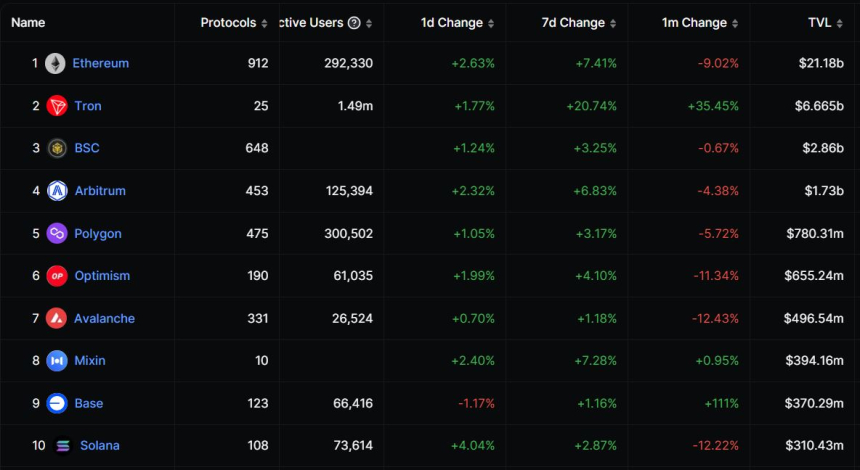Image resolution: width=860 pixels, height=470 pixels.
Task: Click the Name column header
Action: pos(28,23)
